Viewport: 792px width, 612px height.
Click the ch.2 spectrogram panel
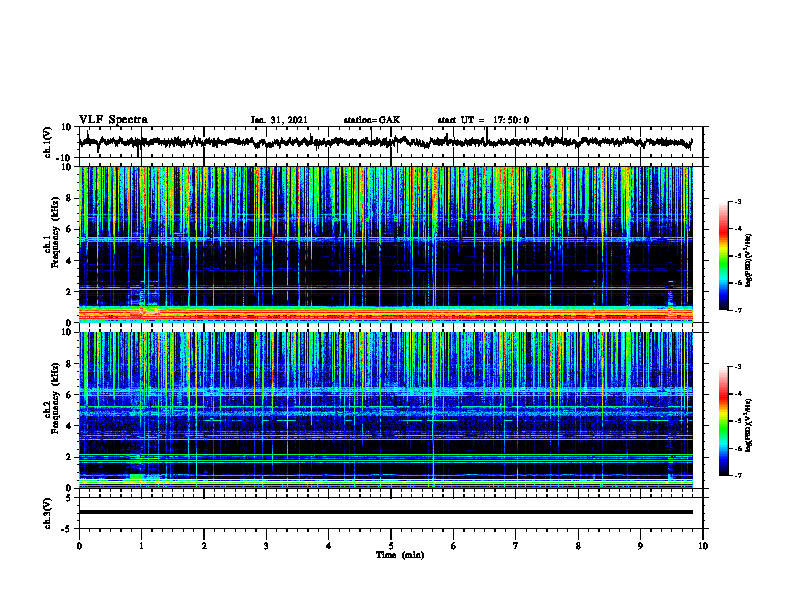[386, 410]
